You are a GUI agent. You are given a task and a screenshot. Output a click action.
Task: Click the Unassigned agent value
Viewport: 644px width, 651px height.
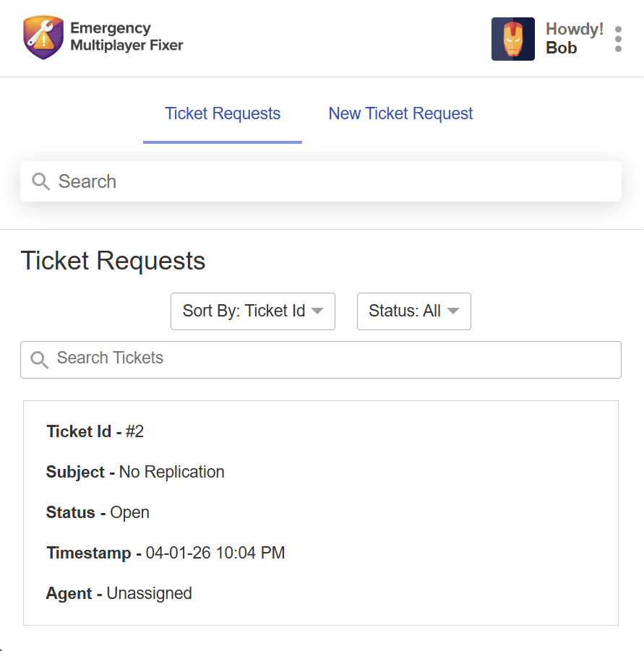click(149, 593)
